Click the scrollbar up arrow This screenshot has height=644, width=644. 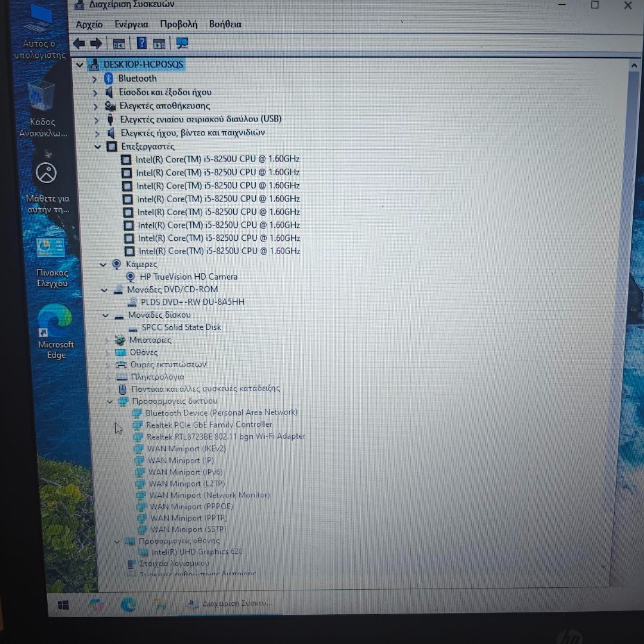634,66
